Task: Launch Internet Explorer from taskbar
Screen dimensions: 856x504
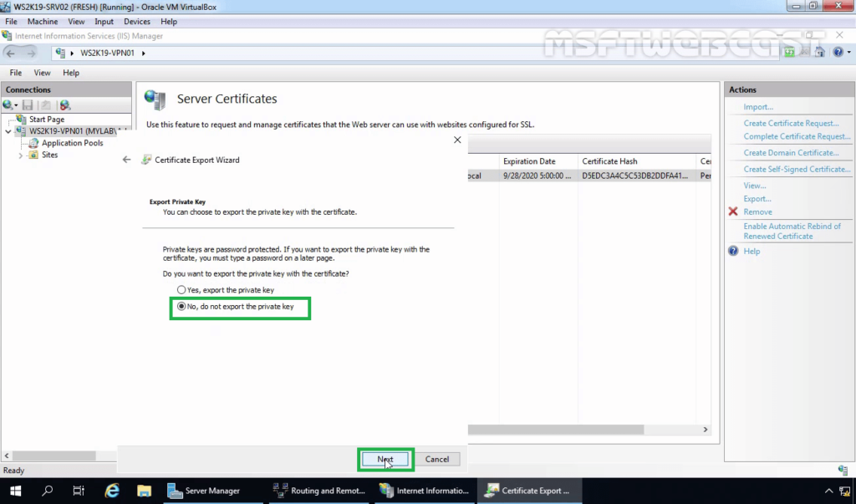Action: [112, 491]
